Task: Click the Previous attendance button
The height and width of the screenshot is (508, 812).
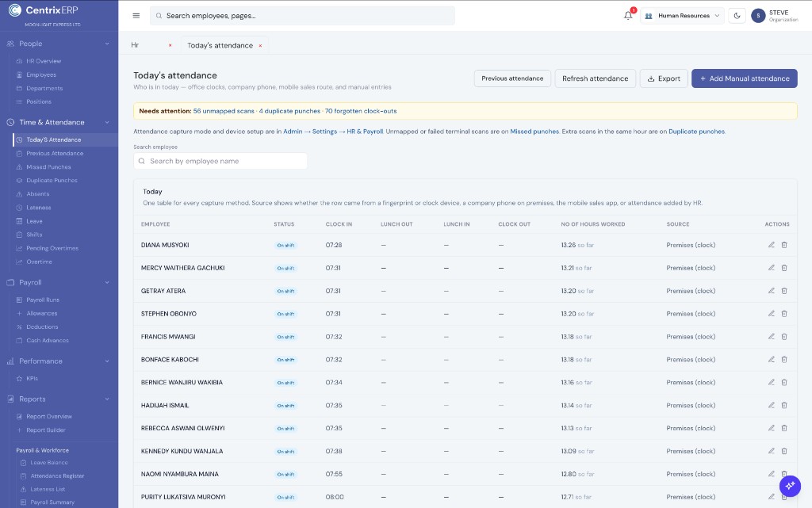Action: pyautogui.click(x=512, y=78)
